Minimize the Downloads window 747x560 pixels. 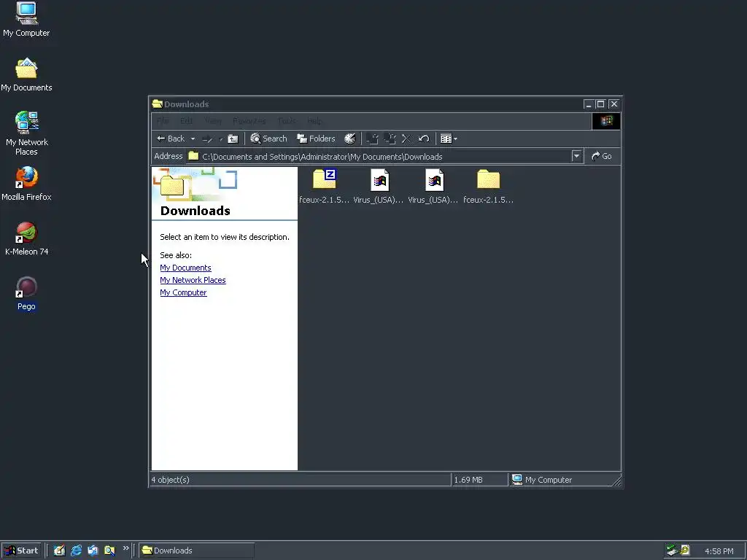pyautogui.click(x=589, y=104)
